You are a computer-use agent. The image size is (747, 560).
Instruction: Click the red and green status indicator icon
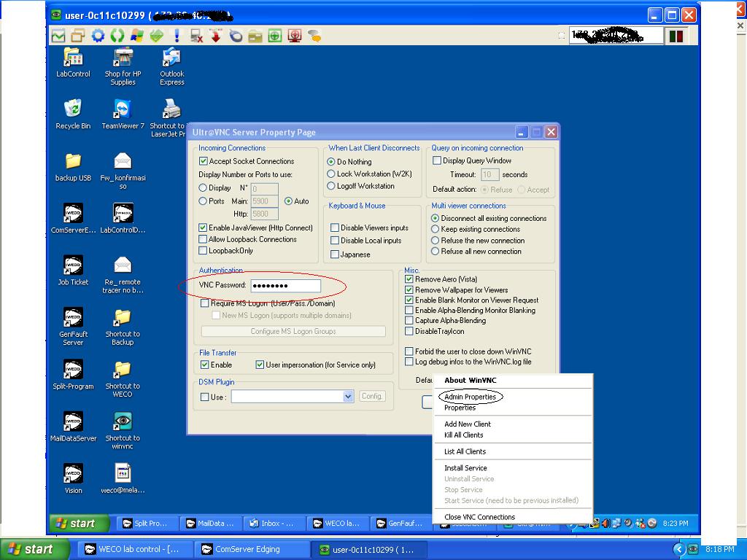[676, 36]
